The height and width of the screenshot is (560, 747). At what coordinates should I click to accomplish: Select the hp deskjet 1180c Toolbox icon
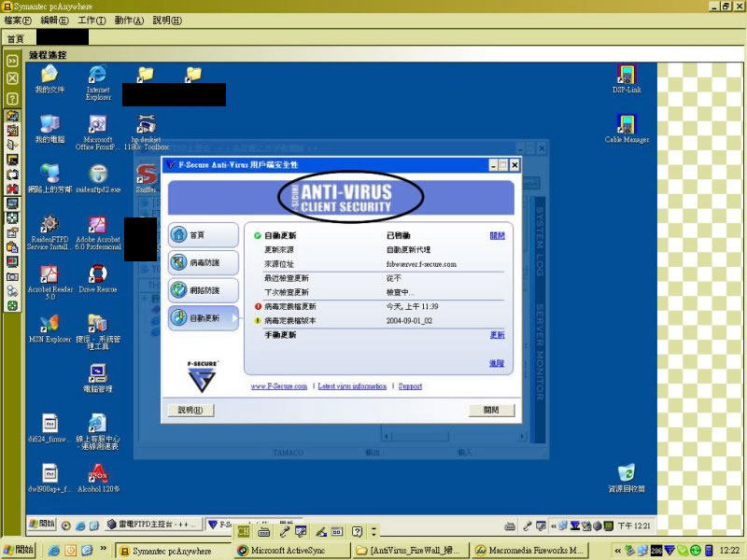pos(147,133)
